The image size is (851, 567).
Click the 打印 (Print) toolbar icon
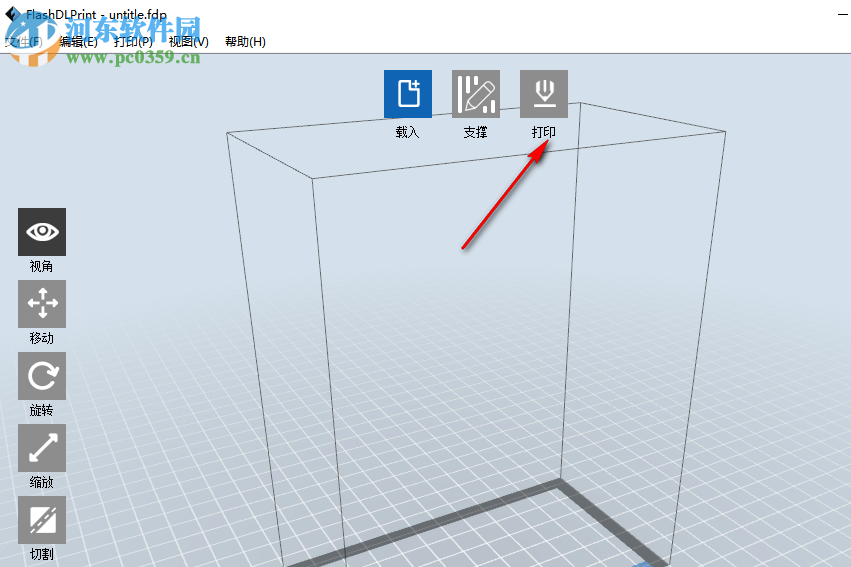(544, 93)
